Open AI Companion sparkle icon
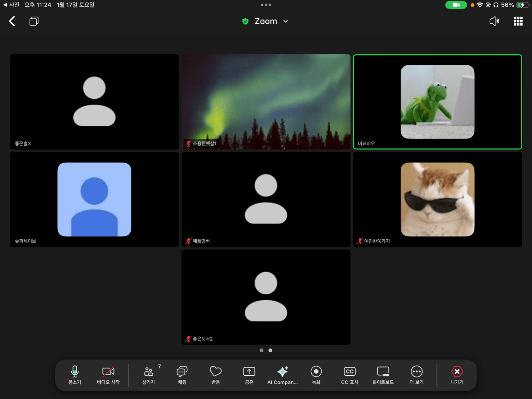This screenshot has width=532, height=399. (x=282, y=375)
